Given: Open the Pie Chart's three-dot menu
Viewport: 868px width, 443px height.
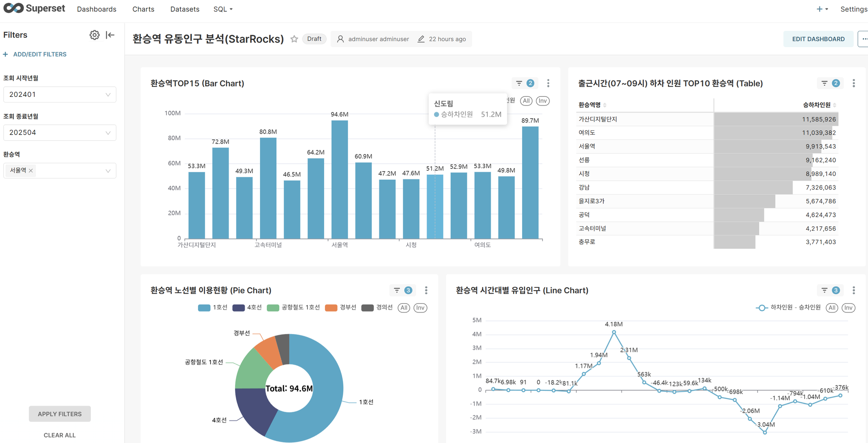Looking at the screenshot, I should pos(426,291).
